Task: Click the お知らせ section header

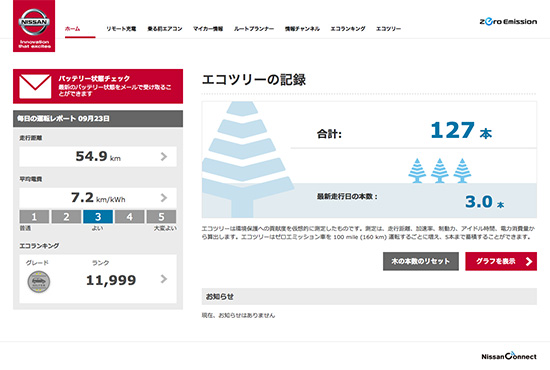Action: (x=369, y=297)
